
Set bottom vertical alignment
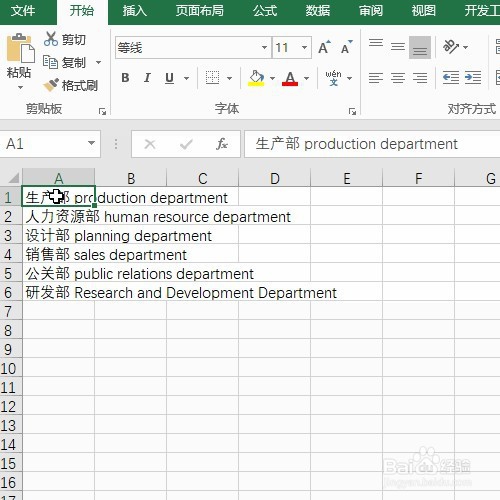420,47
